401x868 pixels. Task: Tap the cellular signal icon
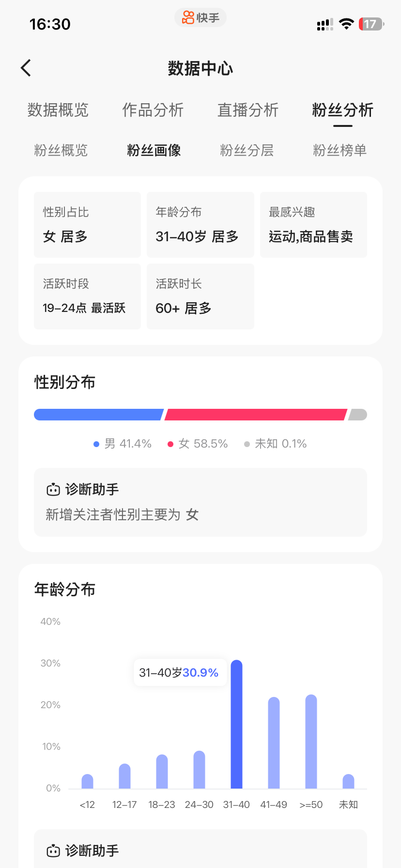[x=325, y=24]
